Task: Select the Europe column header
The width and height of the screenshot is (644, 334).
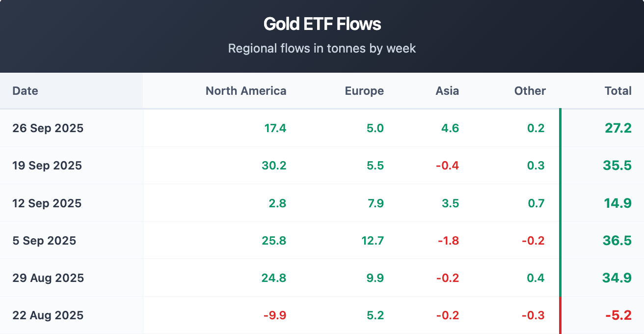Action: pyautogui.click(x=364, y=91)
